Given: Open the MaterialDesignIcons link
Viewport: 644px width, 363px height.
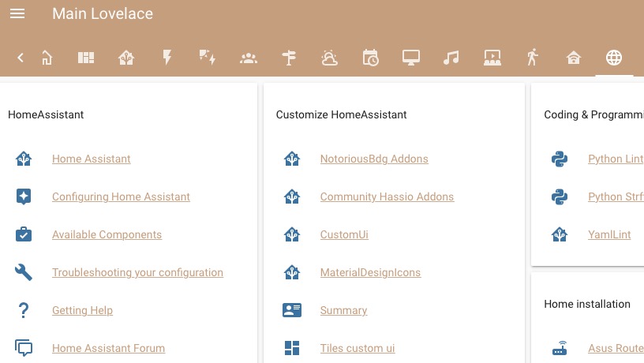Looking at the screenshot, I should 370,272.
